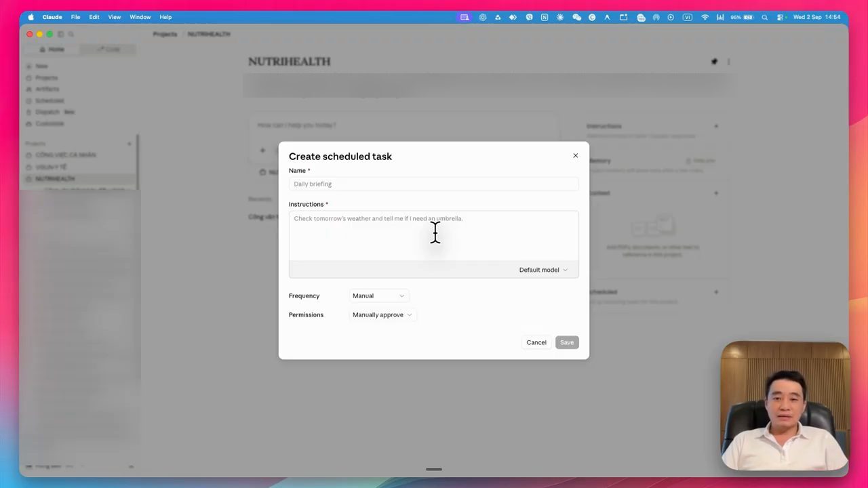Open the NUTRIHEALTH project in sidebar
The height and width of the screenshot is (488, 868).
(55, 179)
